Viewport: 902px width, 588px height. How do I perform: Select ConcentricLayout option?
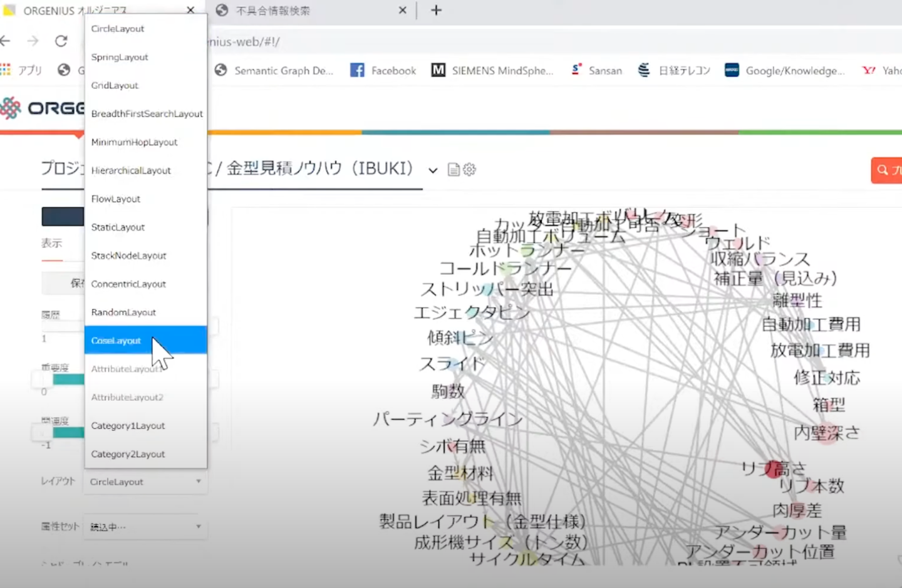pos(146,284)
